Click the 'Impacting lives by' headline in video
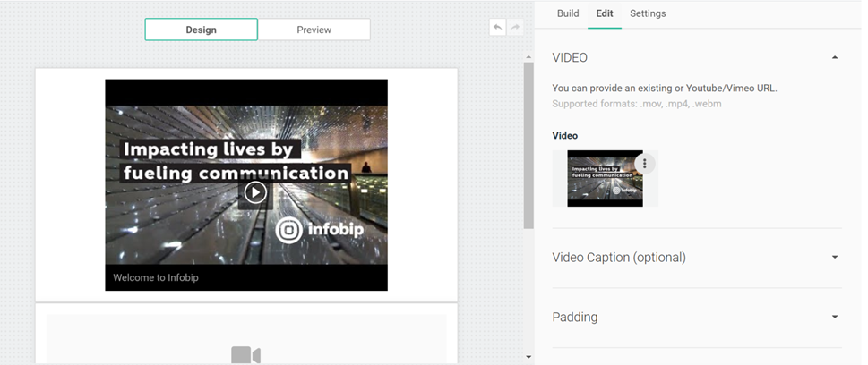The height and width of the screenshot is (365, 868). (x=211, y=149)
